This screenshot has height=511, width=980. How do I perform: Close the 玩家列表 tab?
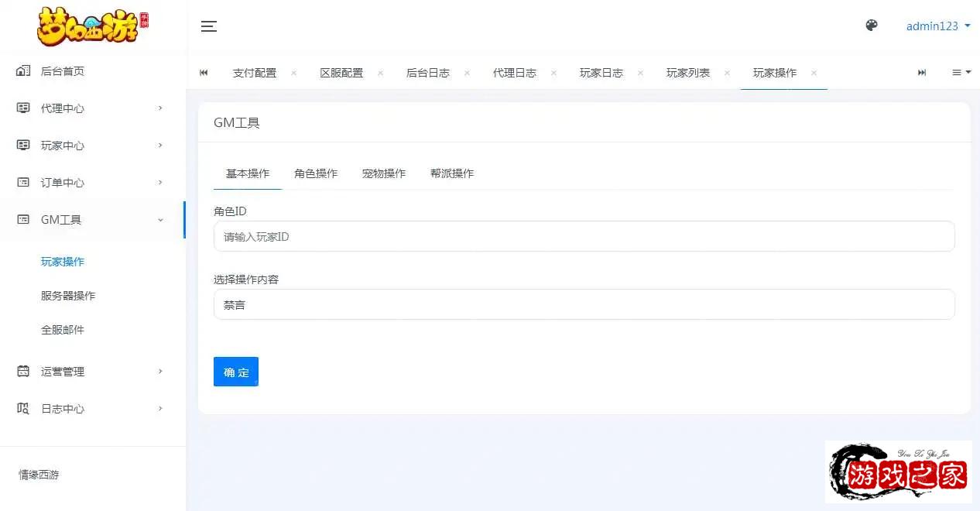click(x=727, y=72)
